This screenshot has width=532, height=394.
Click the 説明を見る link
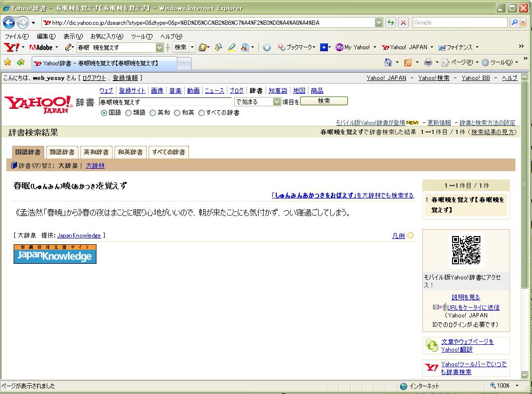pos(466,297)
